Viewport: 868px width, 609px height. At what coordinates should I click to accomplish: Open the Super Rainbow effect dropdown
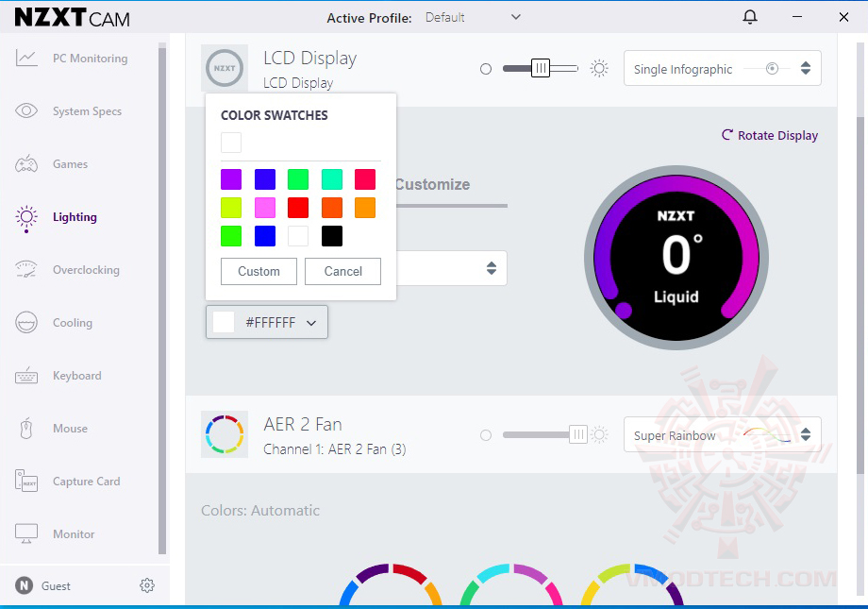point(723,434)
